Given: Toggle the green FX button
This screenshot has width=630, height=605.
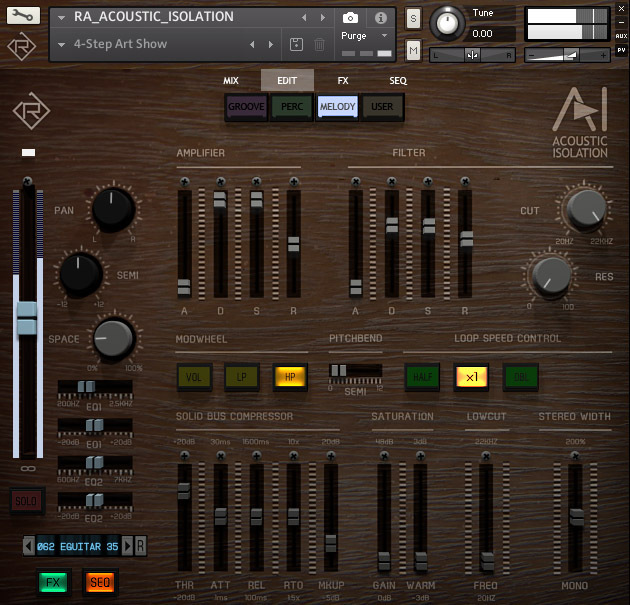Looking at the screenshot, I should [53, 582].
